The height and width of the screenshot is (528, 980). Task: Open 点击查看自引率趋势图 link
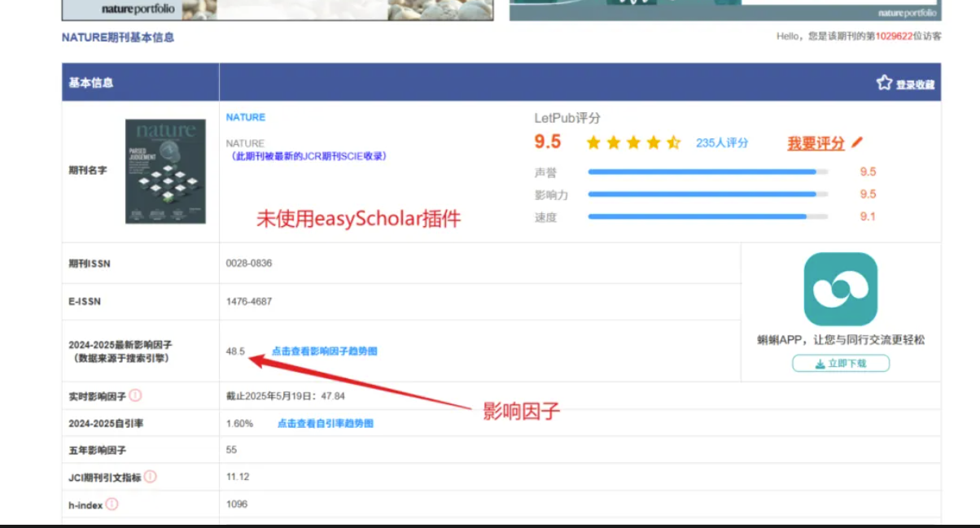pyautogui.click(x=326, y=424)
